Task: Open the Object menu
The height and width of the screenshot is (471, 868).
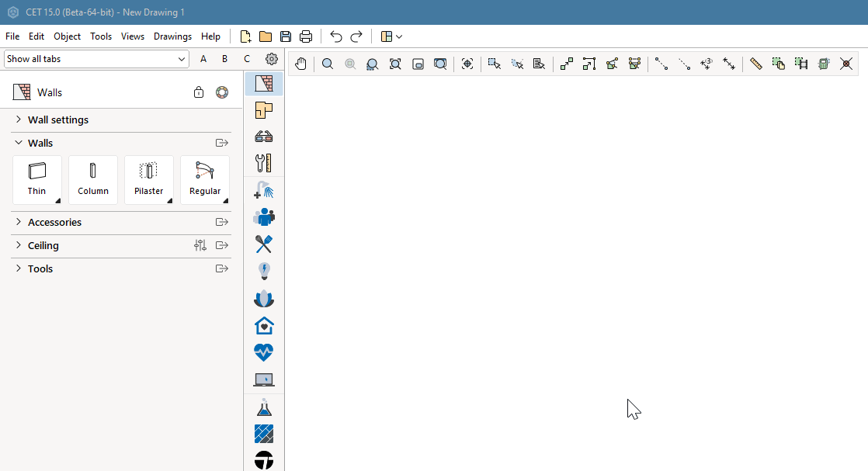Action: [x=67, y=36]
